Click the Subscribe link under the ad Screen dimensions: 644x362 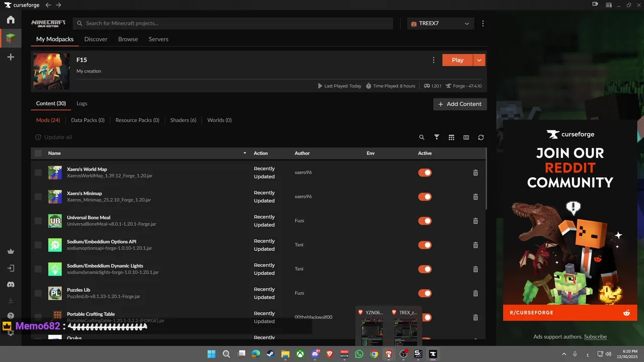[x=595, y=337]
